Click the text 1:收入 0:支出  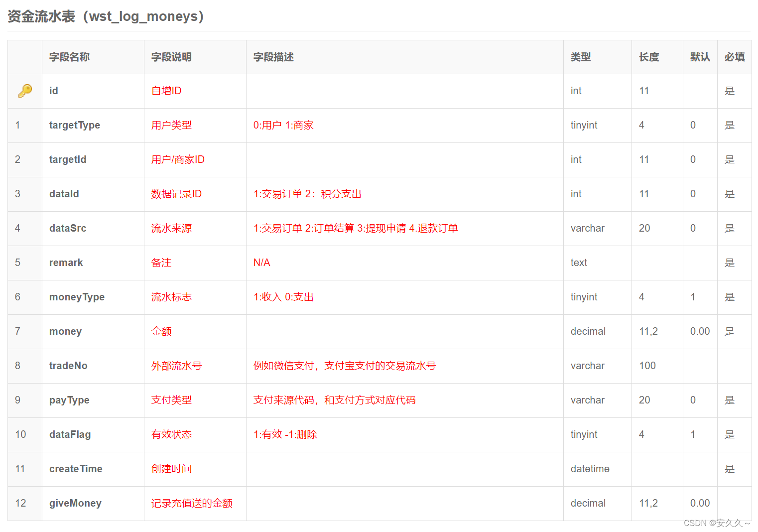point(283,297)
